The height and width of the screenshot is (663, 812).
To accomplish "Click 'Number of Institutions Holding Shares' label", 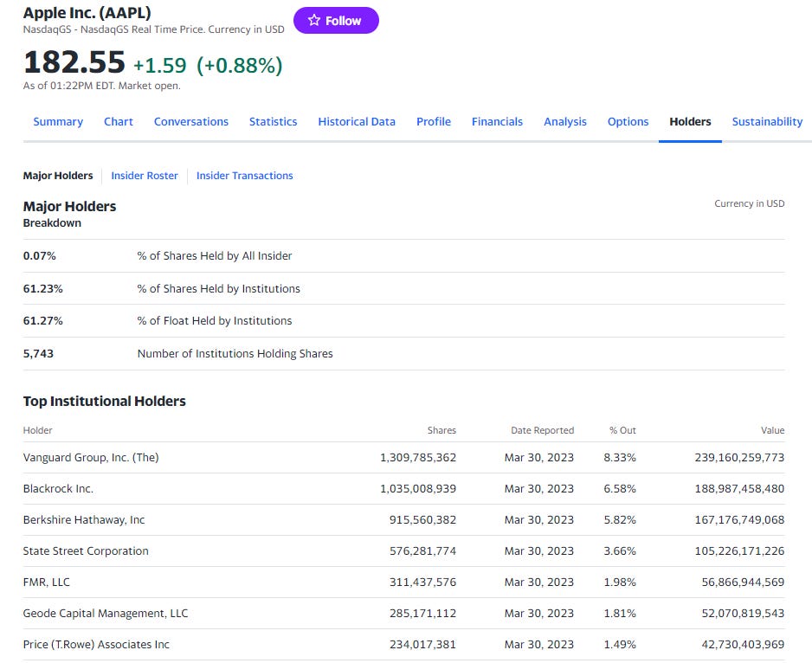I will (x=235, y=353).
